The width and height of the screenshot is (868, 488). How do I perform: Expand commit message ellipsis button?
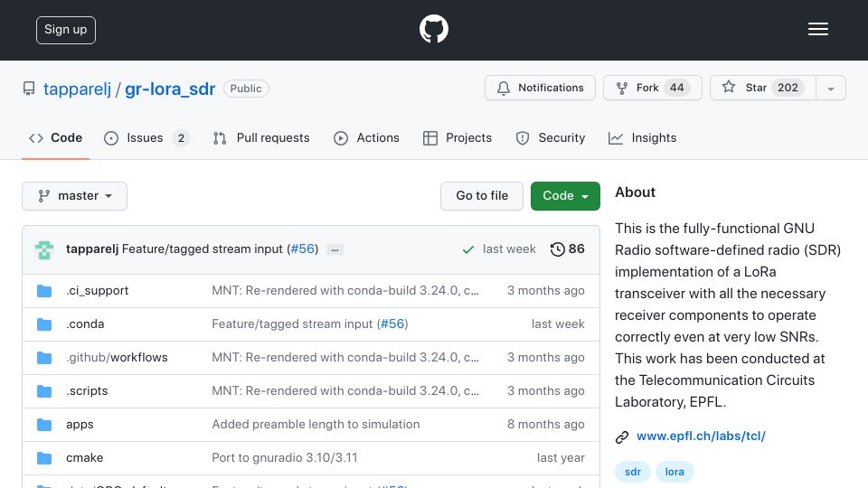pos(335,249)
